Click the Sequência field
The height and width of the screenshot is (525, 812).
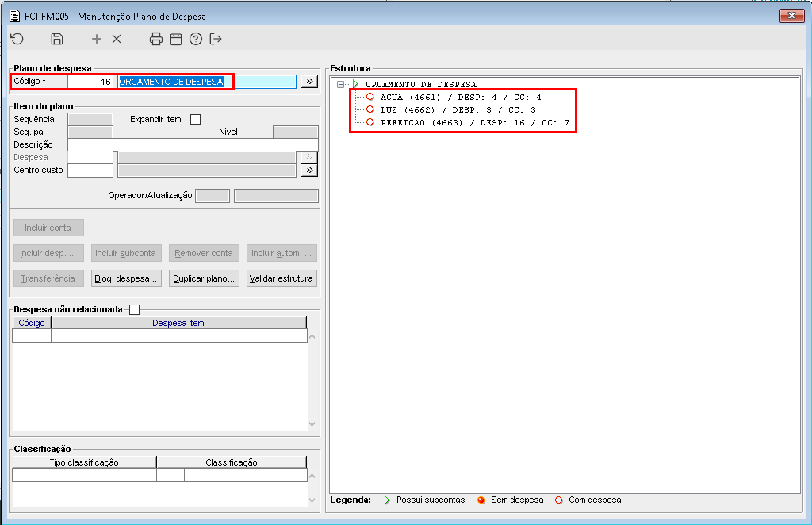[x=90, y=120]
